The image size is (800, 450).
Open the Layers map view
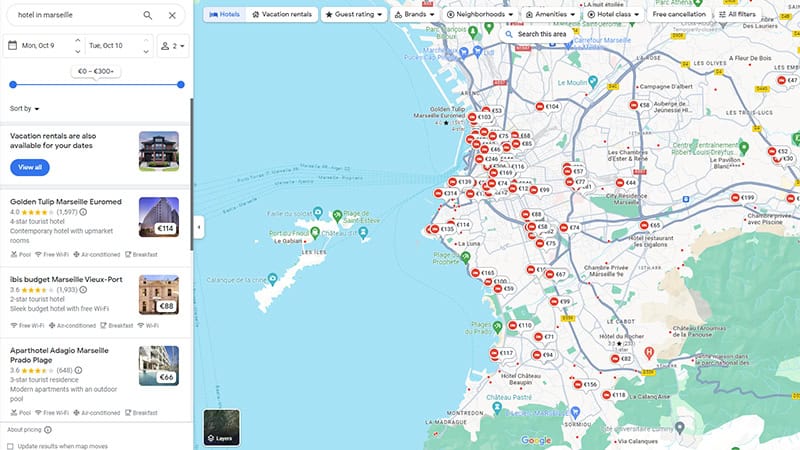pos(221,427)
